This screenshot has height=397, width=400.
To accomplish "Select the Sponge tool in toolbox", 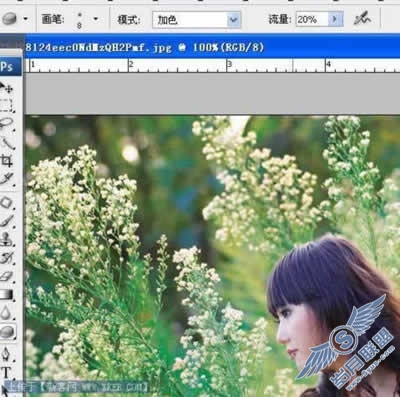I will [x=7, y=332].
